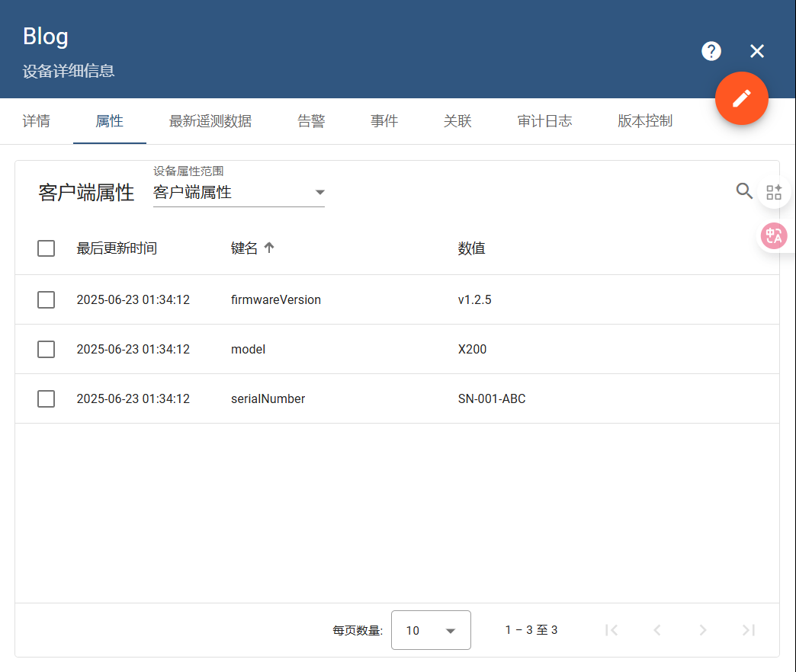Switch to the 审计日志 tab
The width and height of the screenshot is (796, 672).
point(544,121)
